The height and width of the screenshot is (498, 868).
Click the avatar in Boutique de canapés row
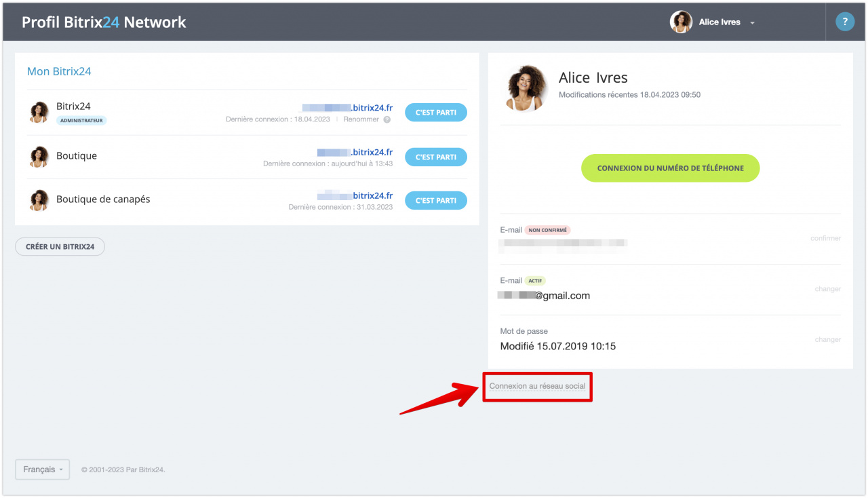[39, 200]
